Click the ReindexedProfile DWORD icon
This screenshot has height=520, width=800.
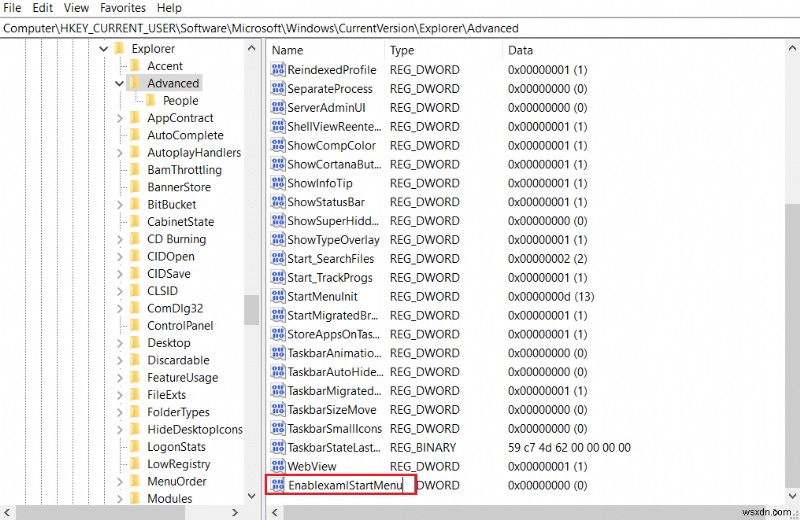click(x=278, y=69)
